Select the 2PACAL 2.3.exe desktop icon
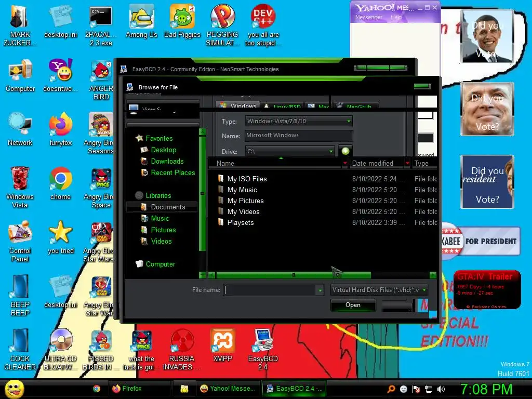This screenshot has height=399, width=532. (101, 25)
